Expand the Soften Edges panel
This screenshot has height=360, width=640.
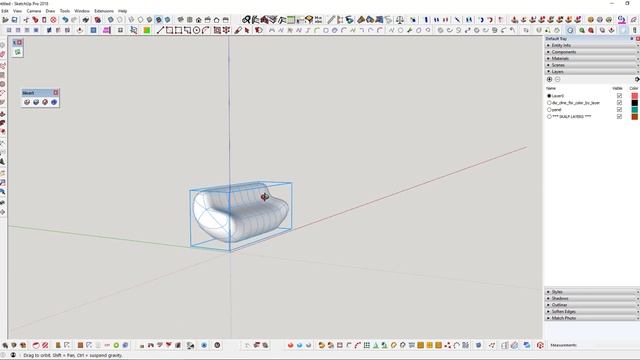click(592, 311)
